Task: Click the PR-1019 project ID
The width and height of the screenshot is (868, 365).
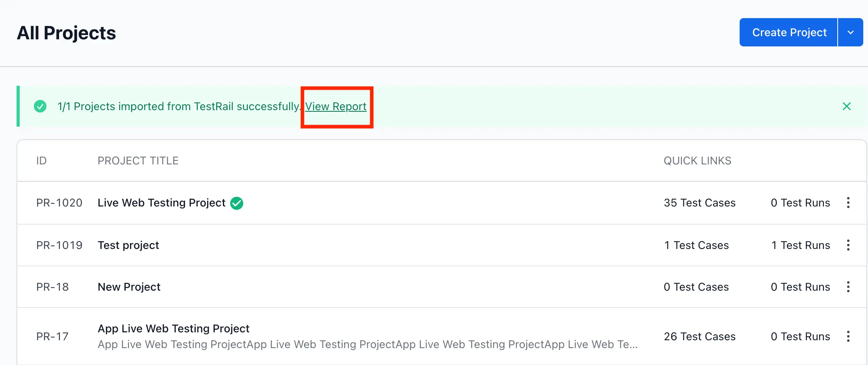Action: [x=59, y=245]
